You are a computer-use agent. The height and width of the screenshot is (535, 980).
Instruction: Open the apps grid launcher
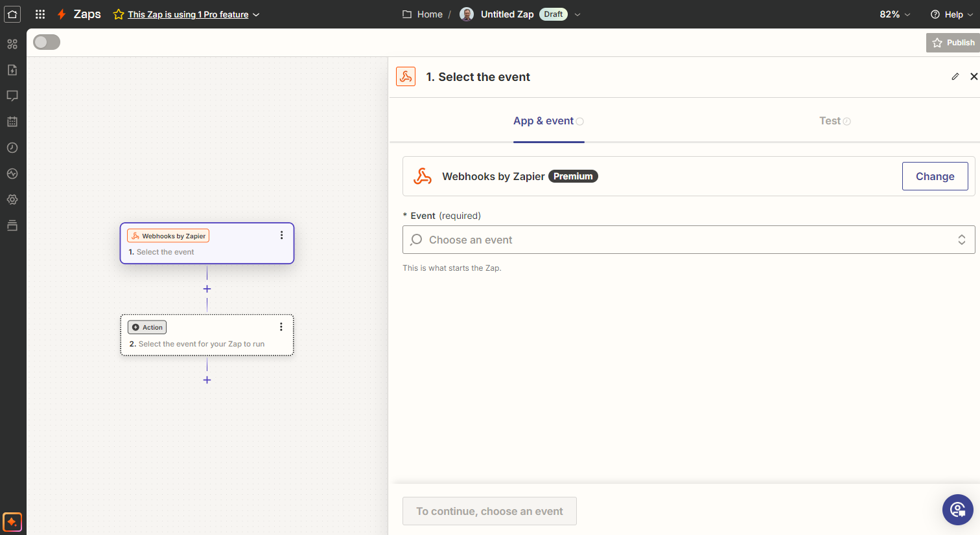pos(40,14)
